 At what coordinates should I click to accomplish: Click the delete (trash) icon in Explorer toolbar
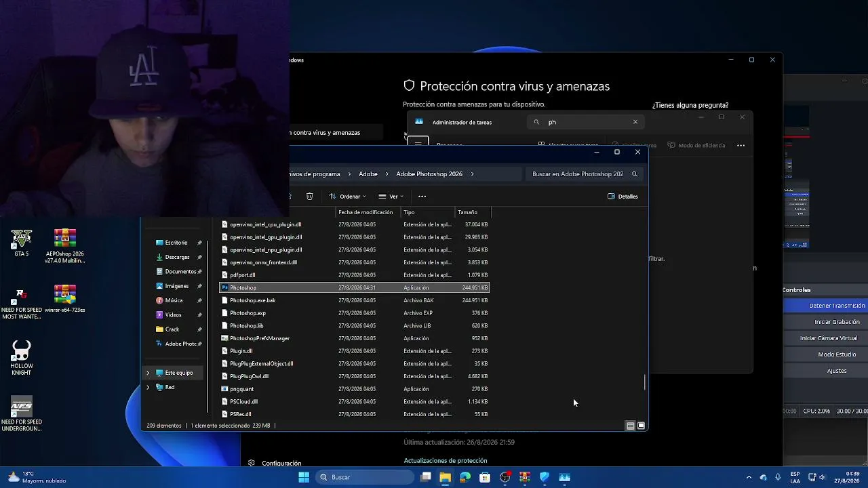coord(309,197)
